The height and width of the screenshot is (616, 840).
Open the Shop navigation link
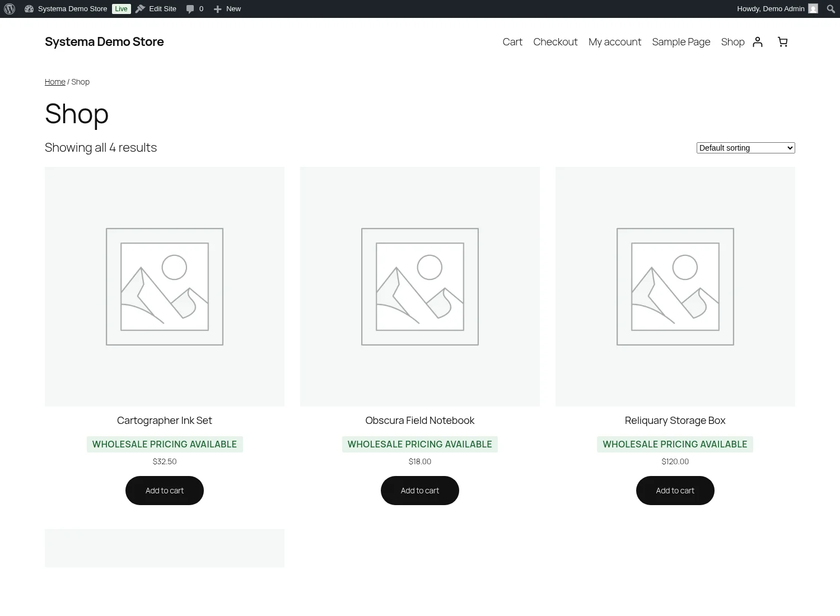coord(732,42)
